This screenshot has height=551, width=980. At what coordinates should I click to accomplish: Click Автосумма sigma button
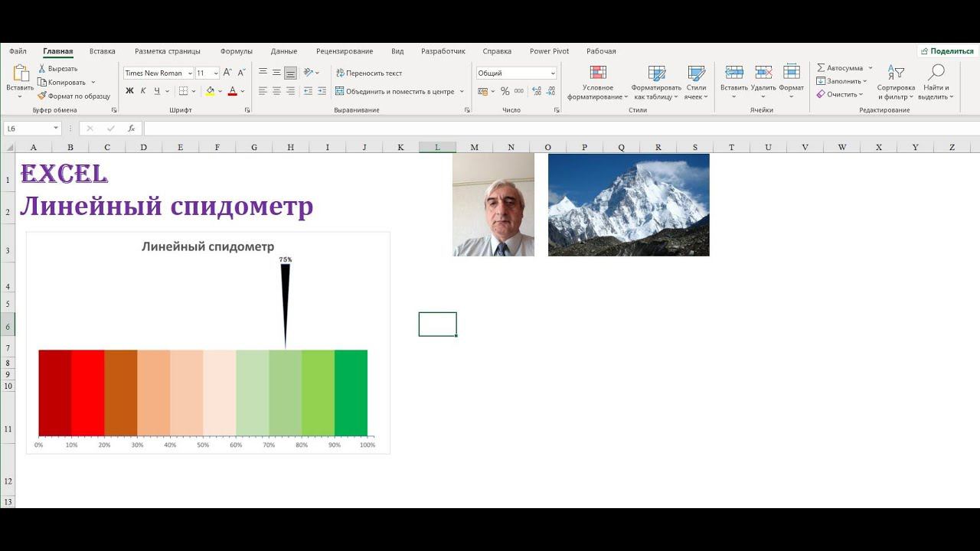pyautogui.click(x=839, y=68)
